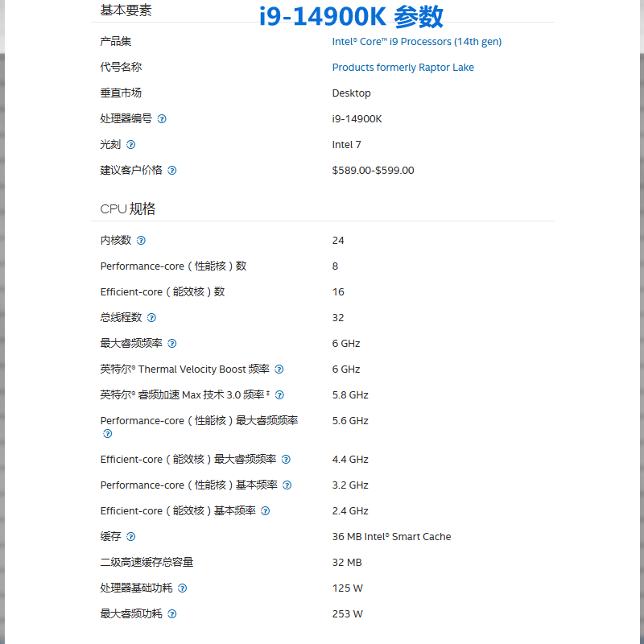This screenshot has width=644, height=644.
Task: Click help icon next to 处理器基础功耗
Action: pyautogui.click(x=183, y=588)
